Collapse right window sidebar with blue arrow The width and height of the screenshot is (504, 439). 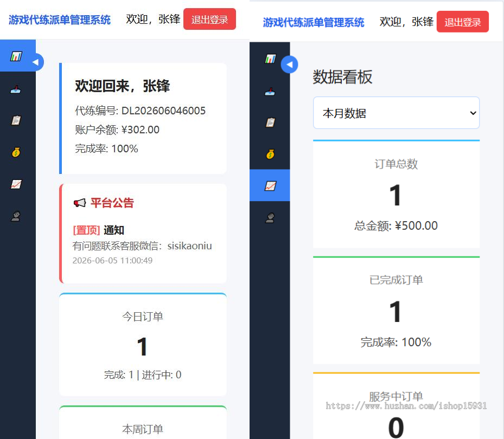[289, 64]
